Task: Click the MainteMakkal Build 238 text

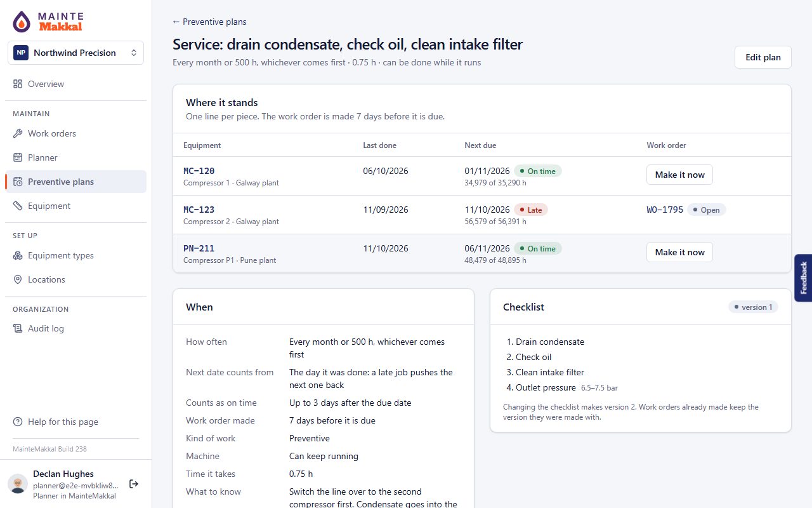Action: pos(49,449)
